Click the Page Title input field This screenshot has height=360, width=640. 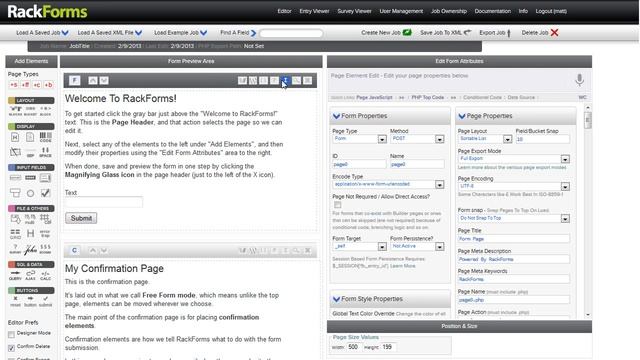pos(513,239)
